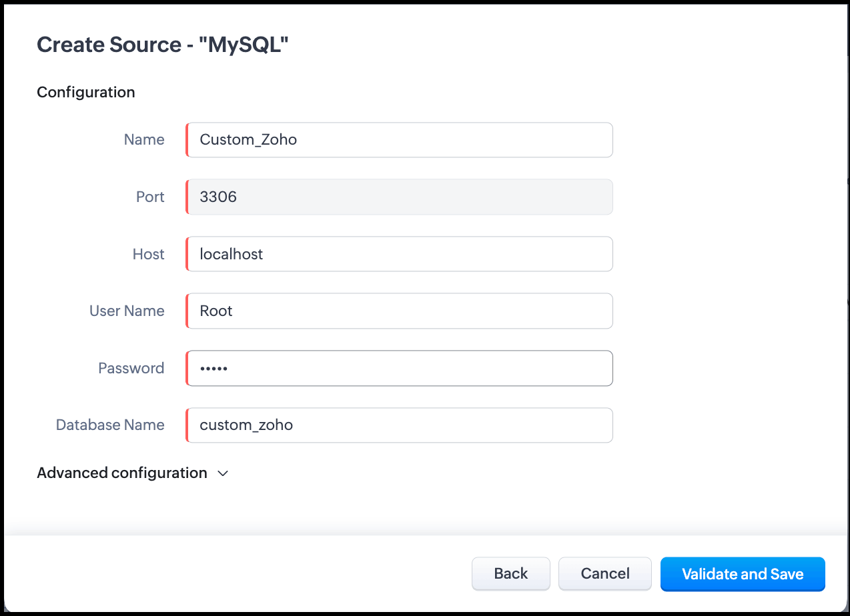Click the Advanced configuration section label
The image size is (850, 616).
pos(122,473)
